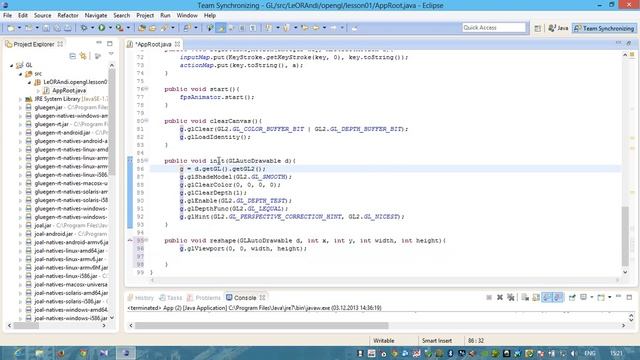The width and height of the screenshot is (640, 360).
Task: Select AppRoot.java in Project Explorer
Action: (69, 91)
